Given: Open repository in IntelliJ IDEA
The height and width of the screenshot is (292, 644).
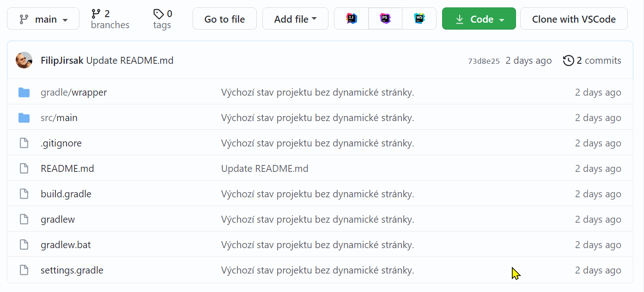Looking at the screenshot, I should [x=352, y=19].
